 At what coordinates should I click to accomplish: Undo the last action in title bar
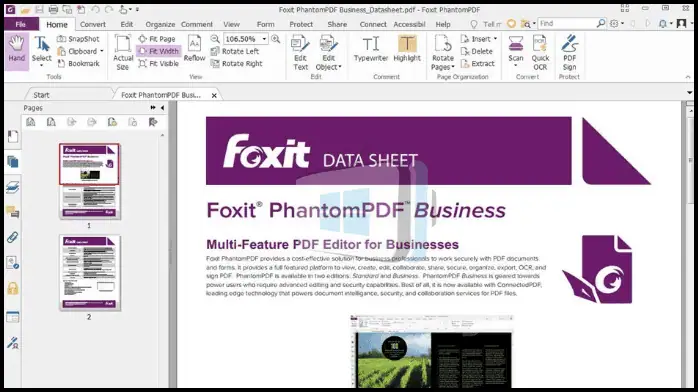coord(95,9)
